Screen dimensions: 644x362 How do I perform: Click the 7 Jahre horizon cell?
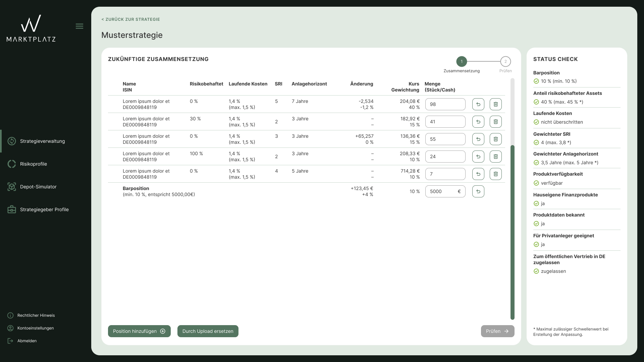300,101
